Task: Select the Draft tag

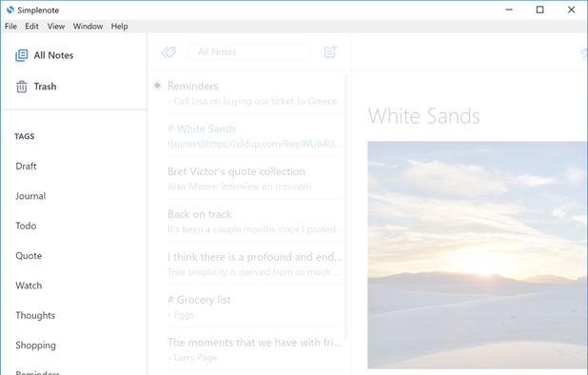Action: click(x=26, y=167)
